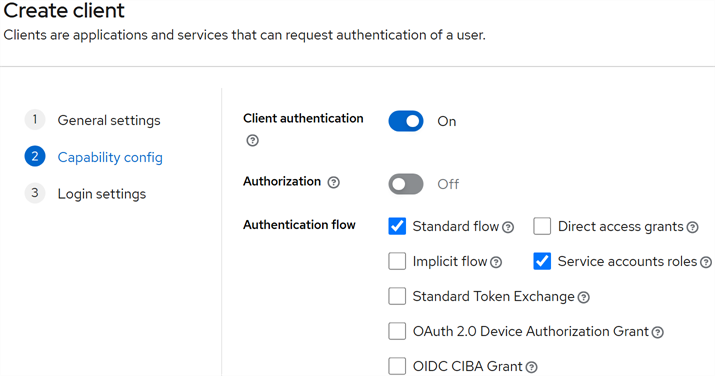The image size is (715, 376).
Task: Show help for Implicit flow
Action: (x=496, y=262)
